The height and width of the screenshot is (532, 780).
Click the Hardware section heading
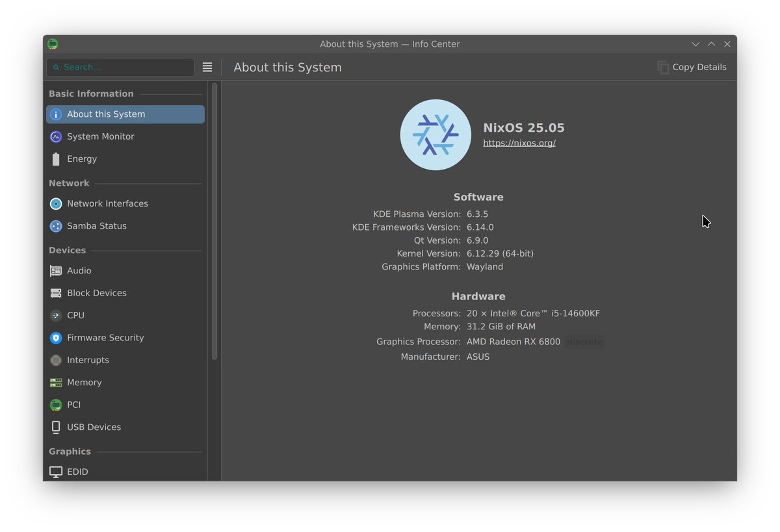click(478, 297)
